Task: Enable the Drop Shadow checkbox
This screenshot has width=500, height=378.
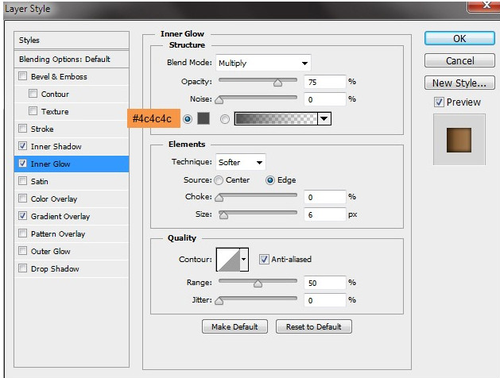Action: (23, 268)
